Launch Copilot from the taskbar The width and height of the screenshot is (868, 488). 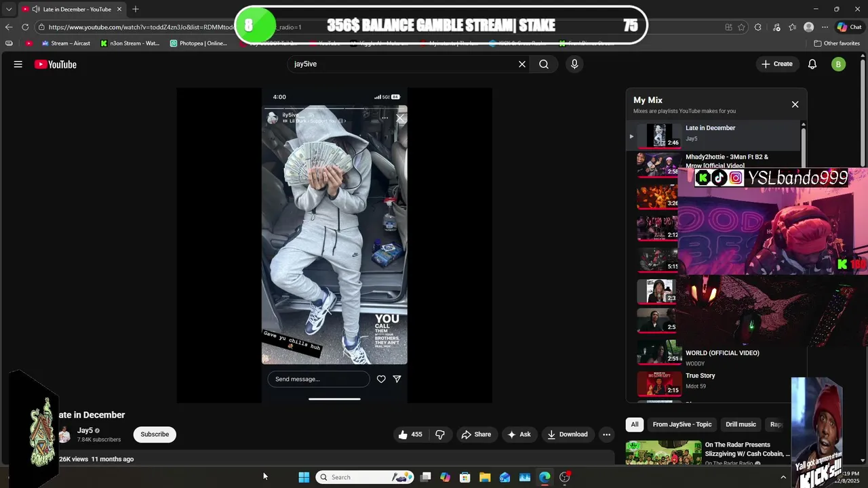pos(445,477)
